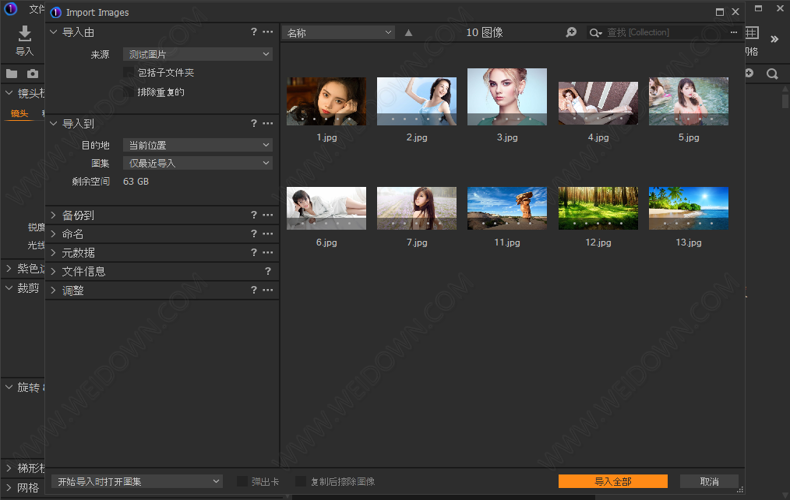Image resolution: width=790 pixels, height=500 pixels.
Task: Expand the 文件信息 section
Action: tap(53, 272)
